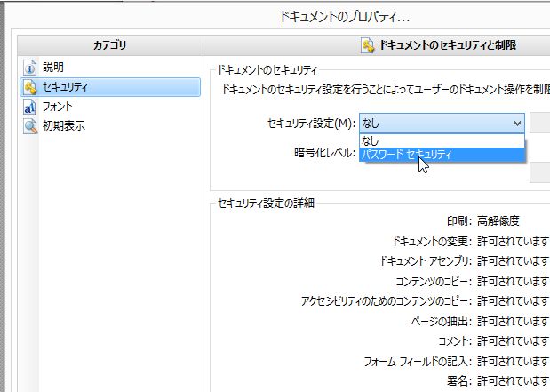Click the カテゴリ column header
The height and width of the screenshot is (392, 550).
pyautogui.click(x=110, y=45)
